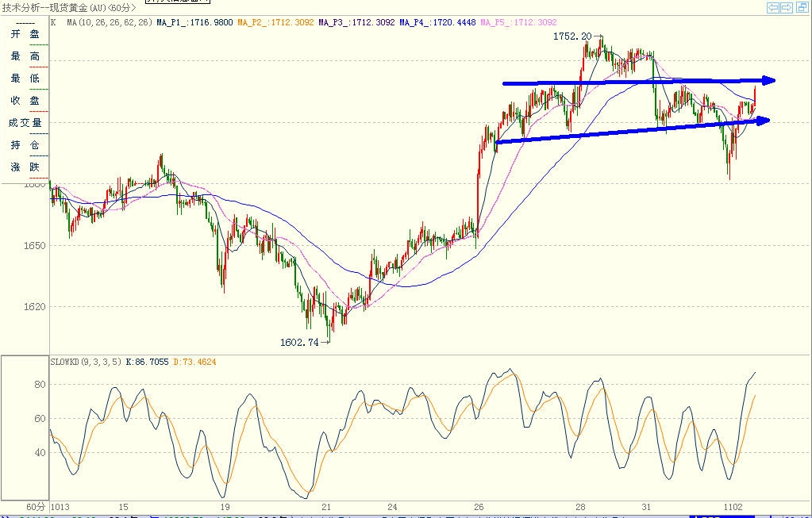Click the 19 date label on the time axis

[x=224, y=507]
